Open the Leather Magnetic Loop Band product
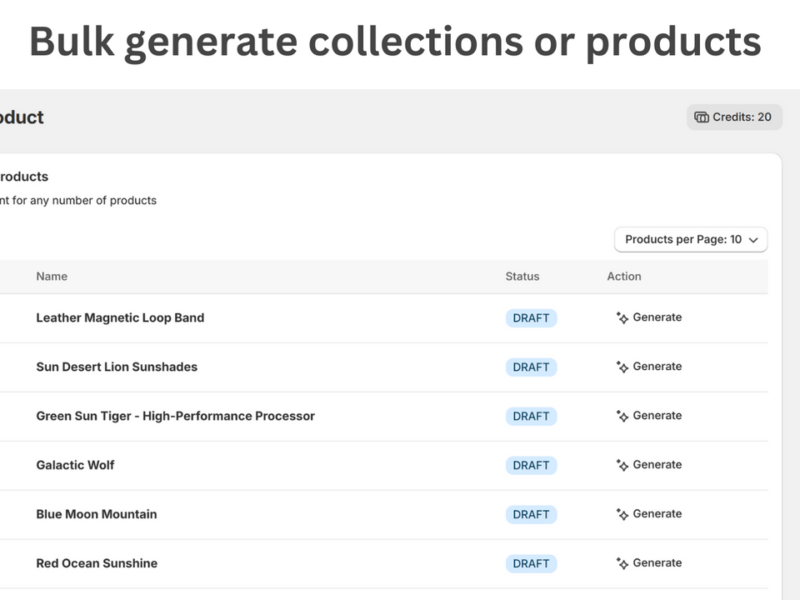Screen dimensions: 800x600 point(120,318)
